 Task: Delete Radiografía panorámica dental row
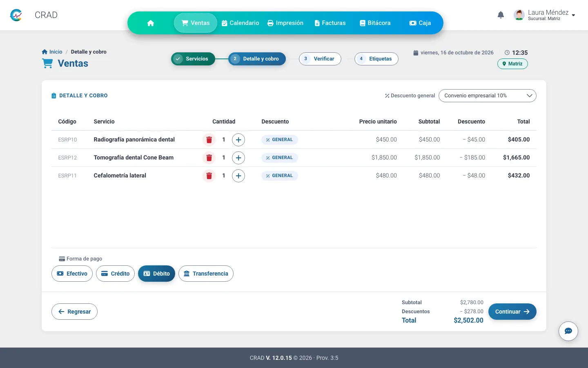click(209, 140)
